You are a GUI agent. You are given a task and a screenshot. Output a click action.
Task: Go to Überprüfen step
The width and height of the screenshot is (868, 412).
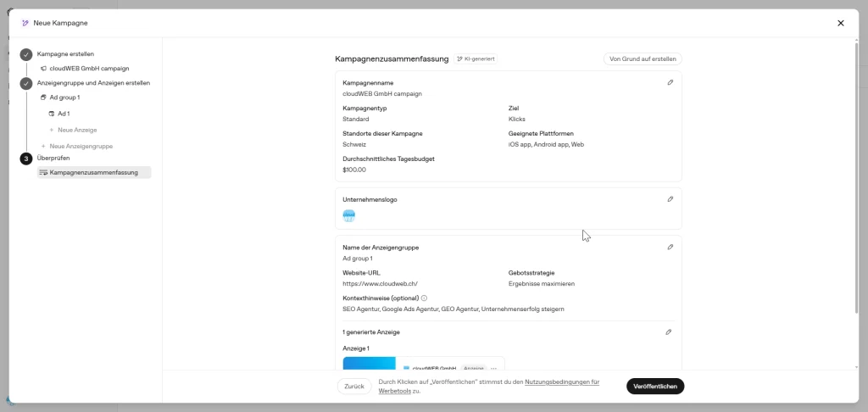[x=53, y=159]
